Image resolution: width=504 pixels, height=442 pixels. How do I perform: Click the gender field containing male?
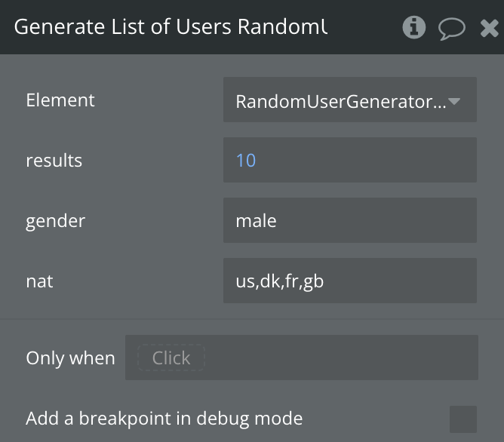(x=349, y=220)
